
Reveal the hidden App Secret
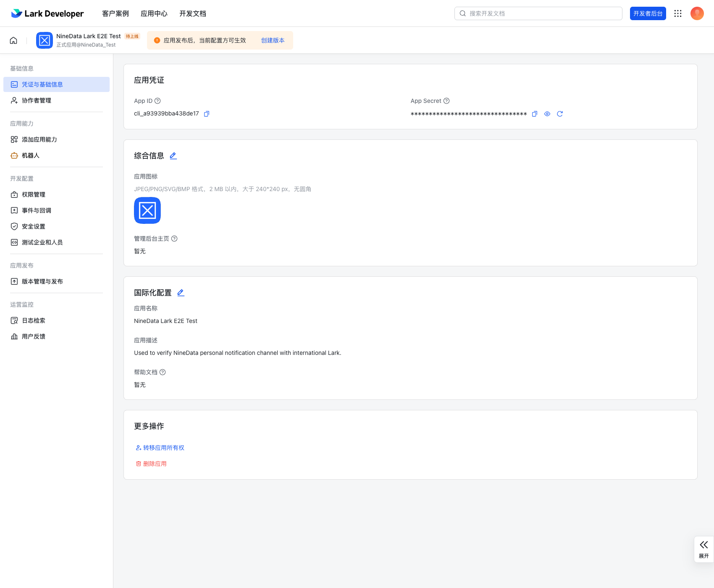547,113
